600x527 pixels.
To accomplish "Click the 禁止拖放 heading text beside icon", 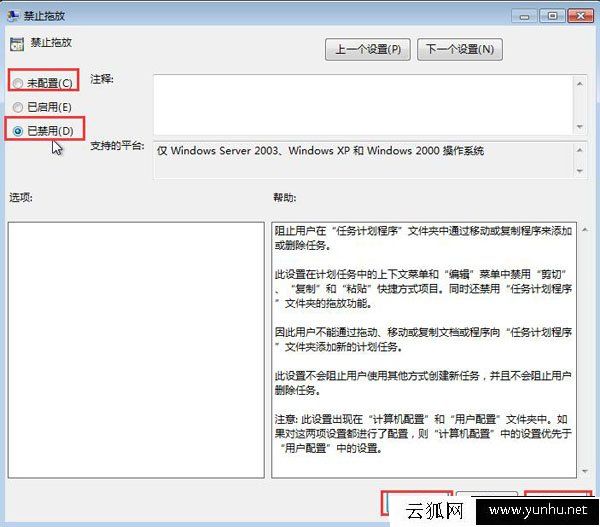I will [51, 42].
